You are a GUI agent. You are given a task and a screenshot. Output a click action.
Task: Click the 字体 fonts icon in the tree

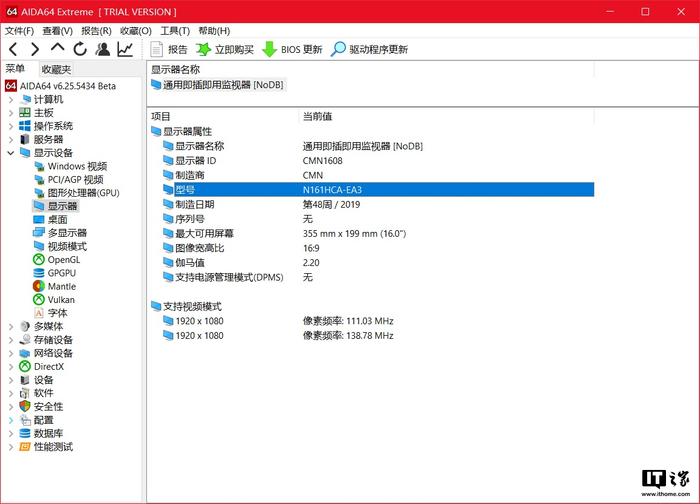click(39, 313)
